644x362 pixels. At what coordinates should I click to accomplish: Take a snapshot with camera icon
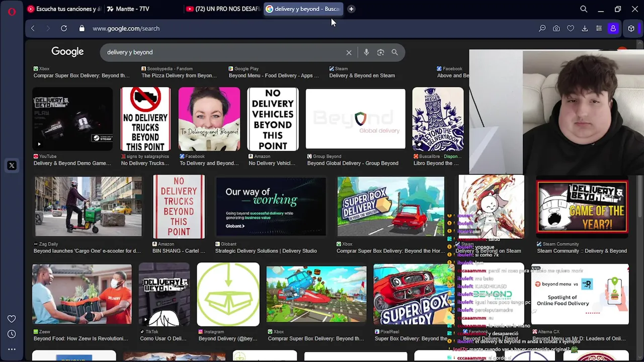click(x=556, y=29)
